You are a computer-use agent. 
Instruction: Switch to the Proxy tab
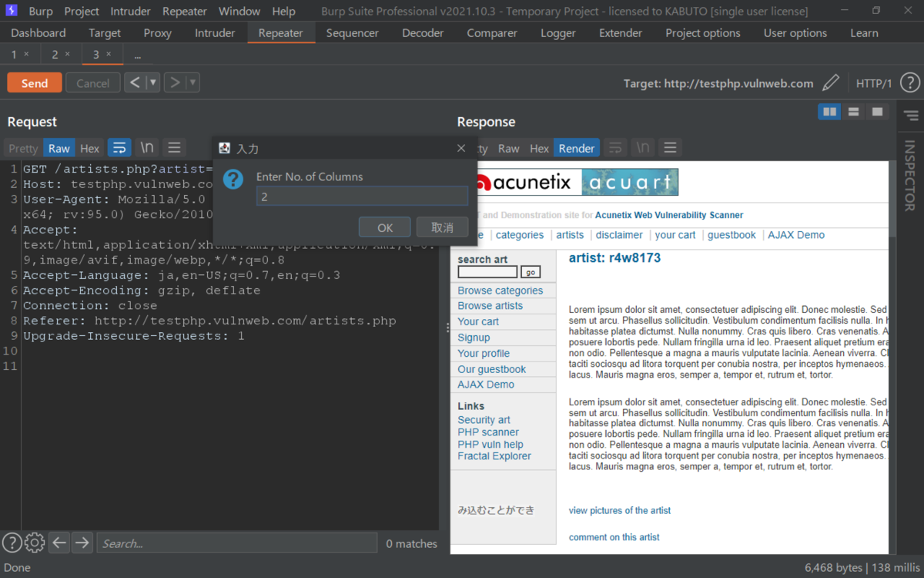[158, 33]
